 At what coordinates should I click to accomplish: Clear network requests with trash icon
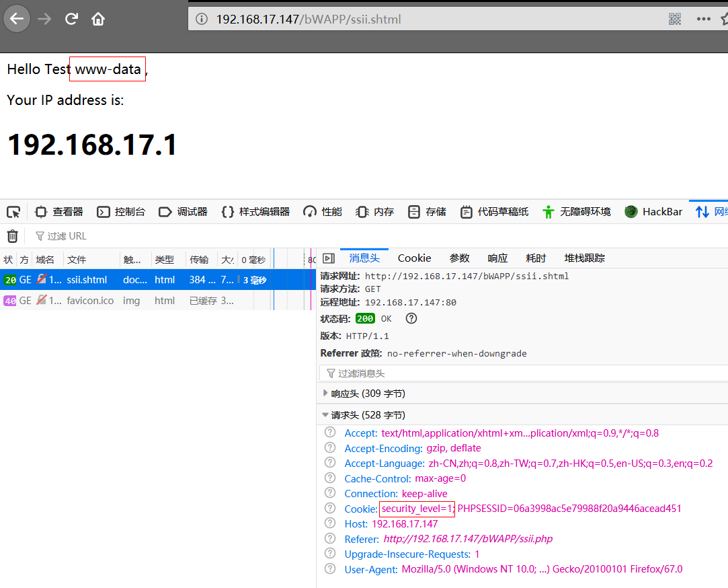click(x=12, y=236)
